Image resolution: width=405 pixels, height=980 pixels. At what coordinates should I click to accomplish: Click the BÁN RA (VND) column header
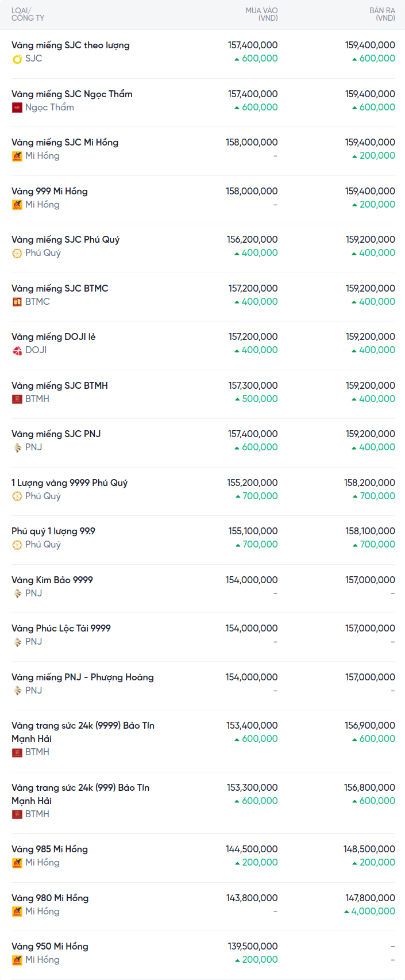tap(382, 14)
